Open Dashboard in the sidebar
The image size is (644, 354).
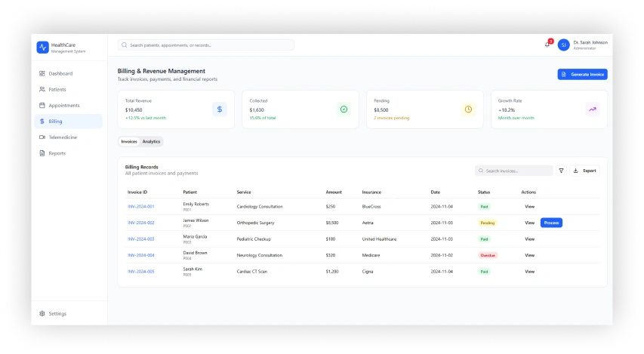(60, 73)
